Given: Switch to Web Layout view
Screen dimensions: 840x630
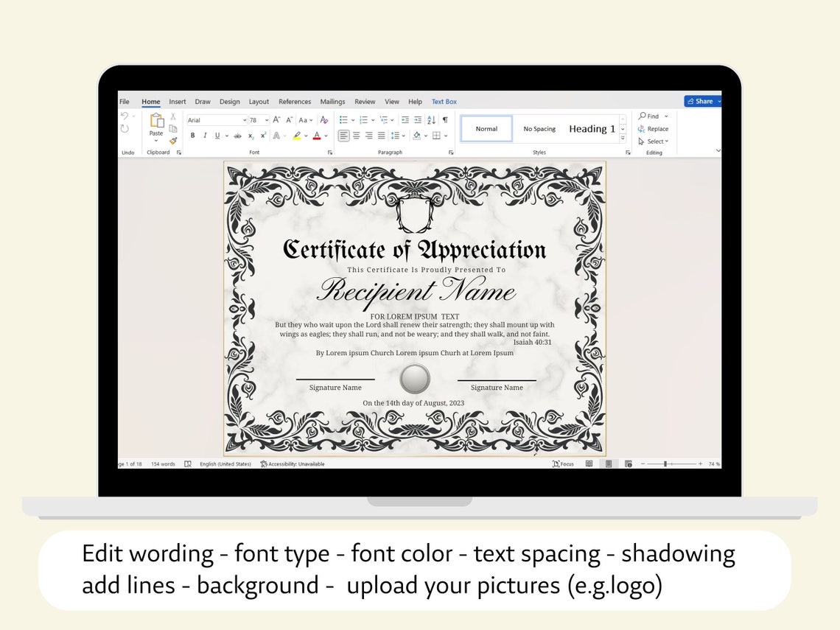Looking at the screenshot, I should point(628,463).
